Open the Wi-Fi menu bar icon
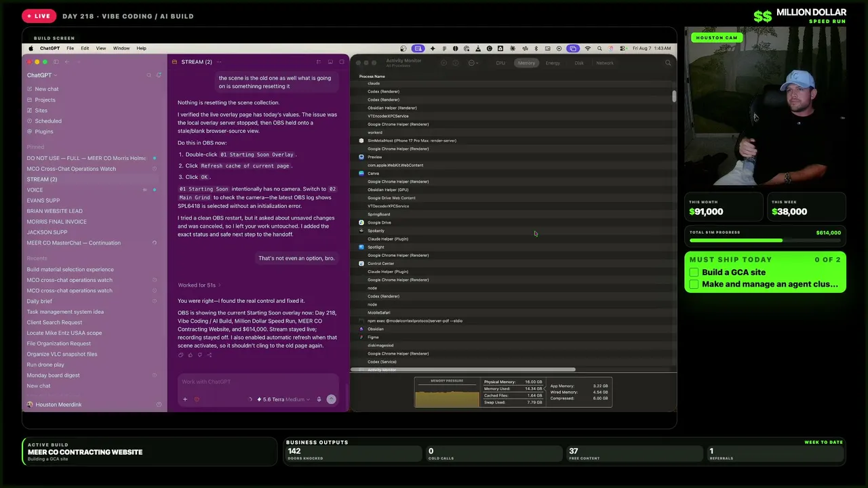The image size is (868, 488). pyautogui.click(x=588, y=48)
